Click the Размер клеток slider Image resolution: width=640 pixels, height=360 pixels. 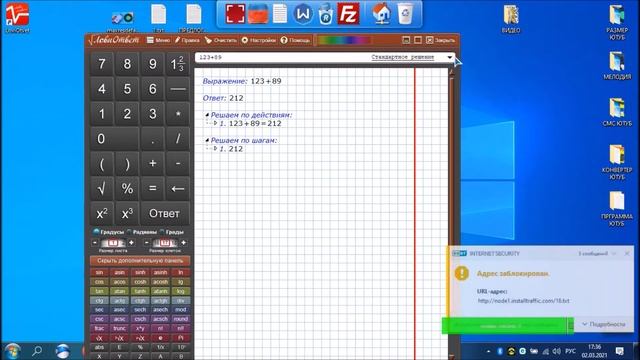(165, 243)
